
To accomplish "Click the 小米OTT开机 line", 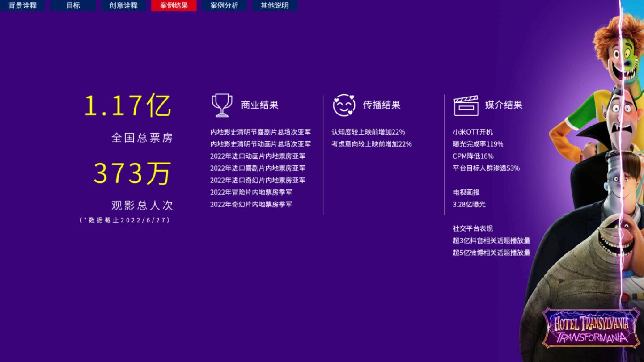I will point(473,132).
